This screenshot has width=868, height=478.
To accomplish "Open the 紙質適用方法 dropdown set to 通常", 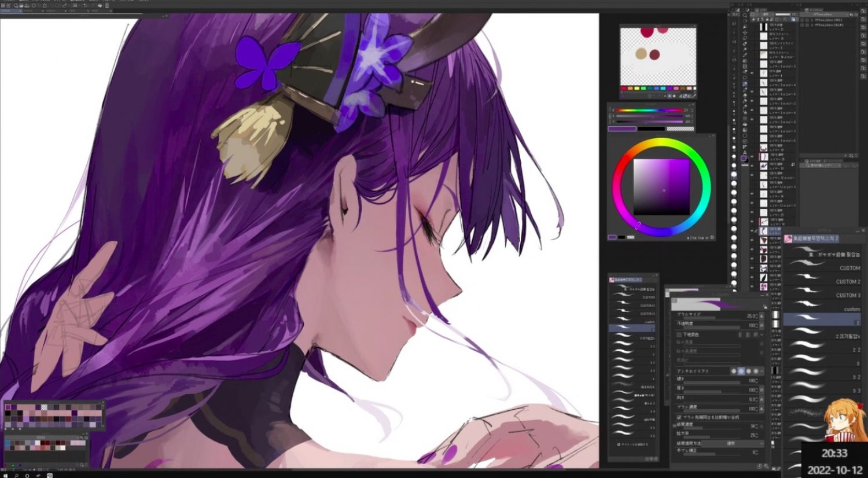I will tap(732, 444).
